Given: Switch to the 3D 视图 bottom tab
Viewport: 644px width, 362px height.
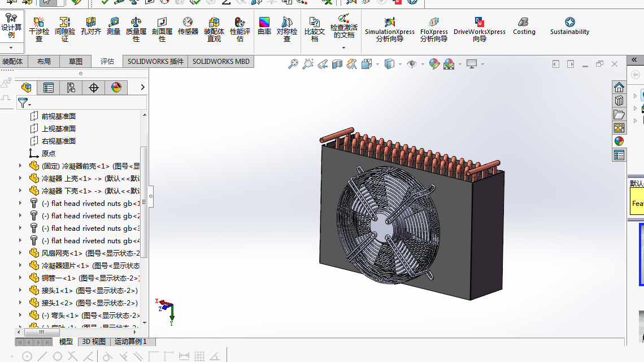Looking at the screenshot, I should coord(94,342).
